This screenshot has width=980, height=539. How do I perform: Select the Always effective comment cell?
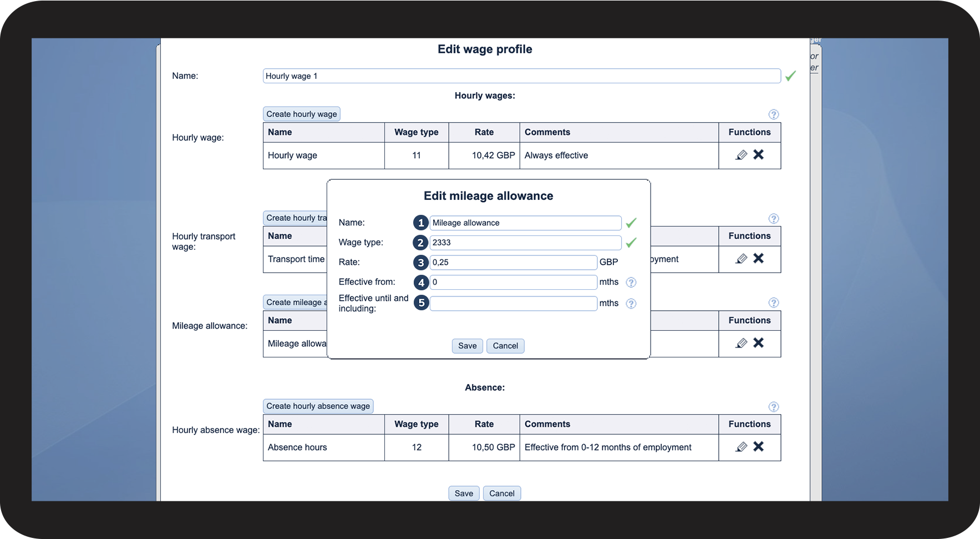(x=619, y=155)
